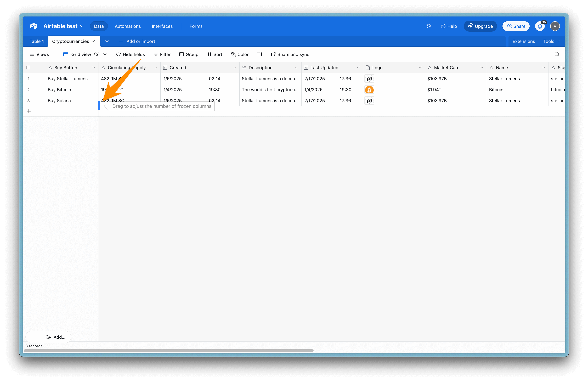Open notifications bell icon
Viewport: 588px width, 382px height.
(x=540, y=26)
